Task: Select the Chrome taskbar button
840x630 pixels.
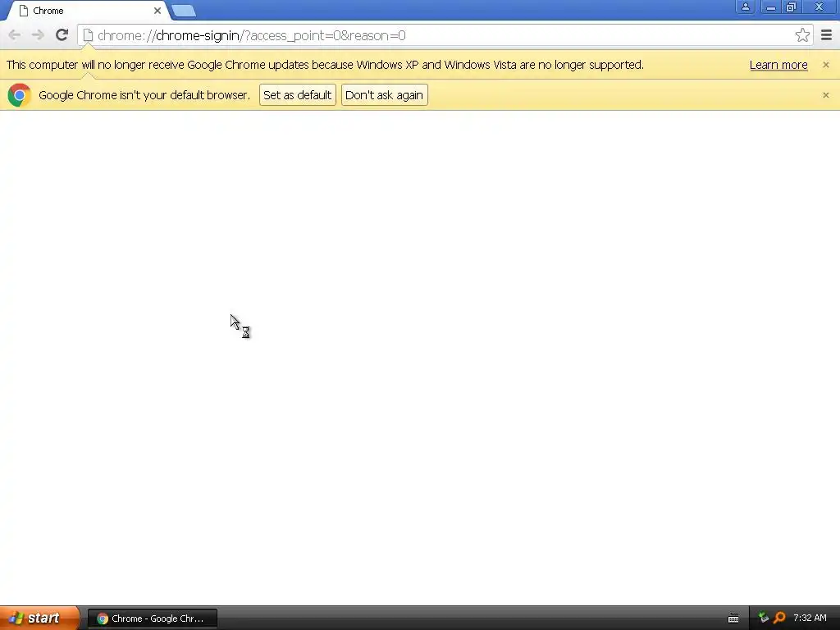Action: pos(152,619)
